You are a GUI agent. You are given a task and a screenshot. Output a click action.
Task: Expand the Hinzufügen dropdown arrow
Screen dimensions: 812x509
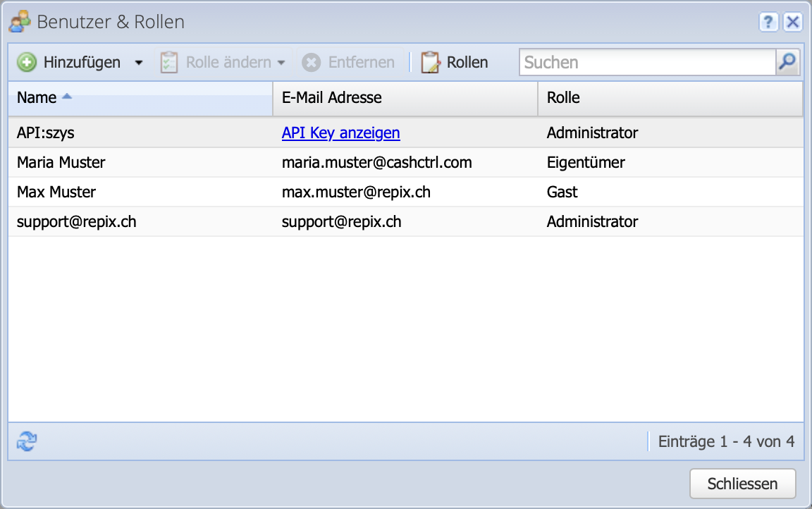(x=139, y=62)
